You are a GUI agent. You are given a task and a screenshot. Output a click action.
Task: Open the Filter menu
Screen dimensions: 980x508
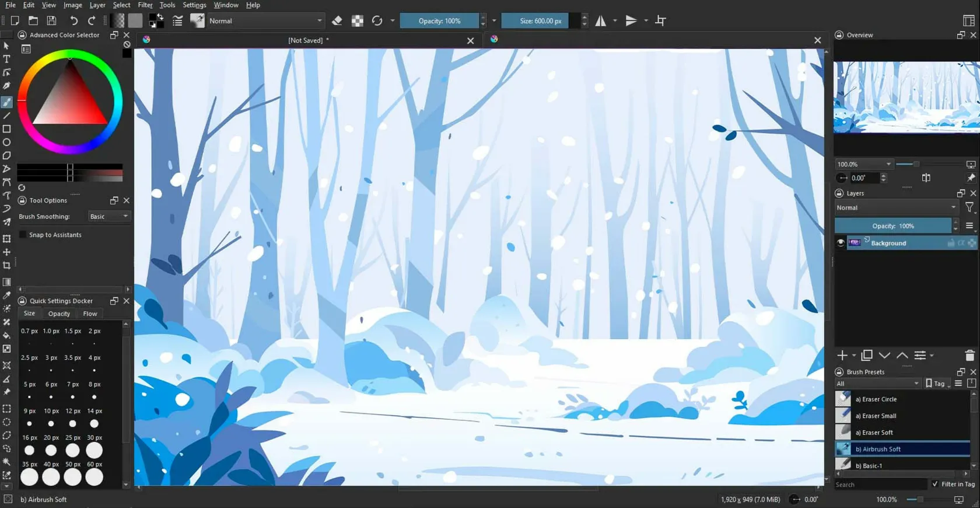coord(145,5)
